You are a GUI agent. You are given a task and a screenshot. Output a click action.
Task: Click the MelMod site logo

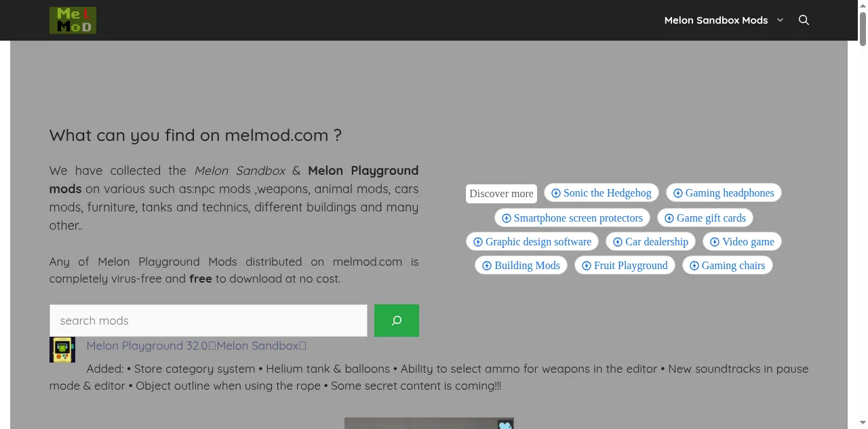coord(73,20)
